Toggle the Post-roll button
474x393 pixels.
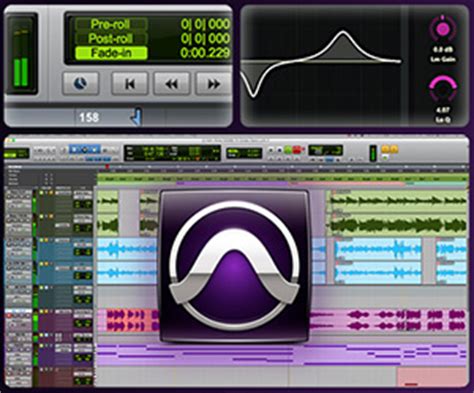click(111, 39)
